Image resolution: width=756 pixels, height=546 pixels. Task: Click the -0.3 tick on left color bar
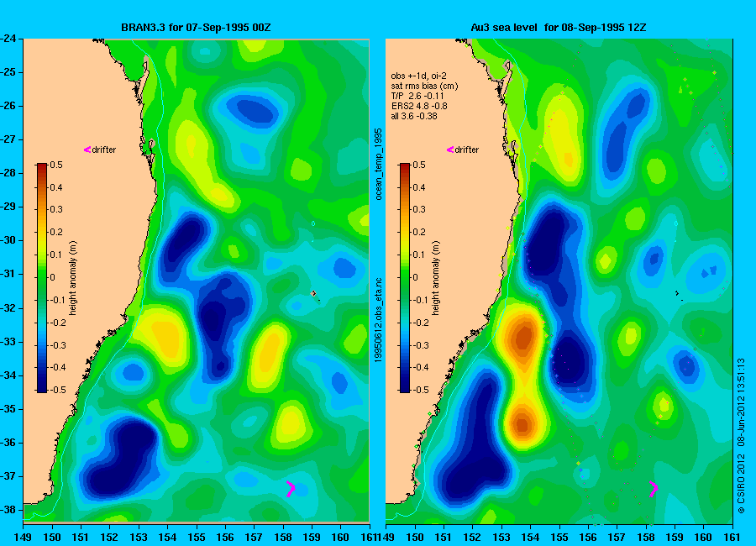57,345
